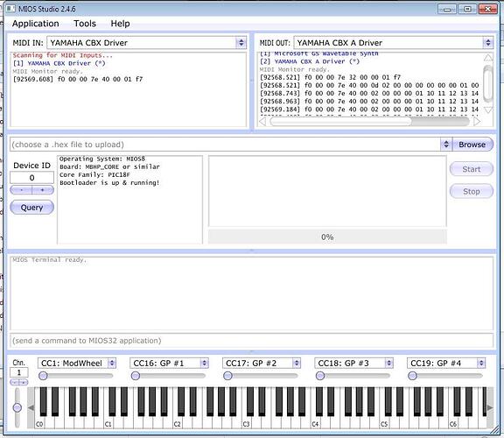Image resolution: width=504 pixels, height=438 pixels.
Task: Click MIDI OUT log scroll down arrow
Action: 488,110
